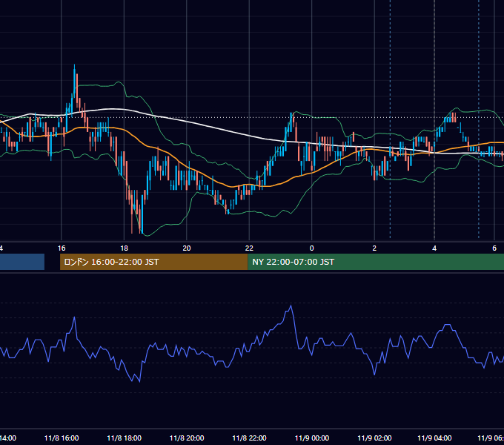This screenshot has width=504, height=445.
Task: Click the '20' hour label on the upper axis
Action: tap(187, 248)
